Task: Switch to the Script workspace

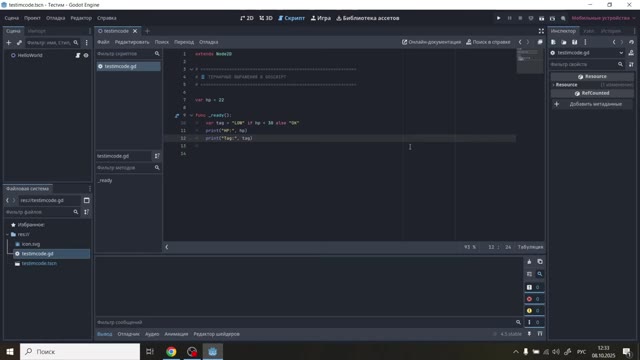Action: [x=291, y=18]
